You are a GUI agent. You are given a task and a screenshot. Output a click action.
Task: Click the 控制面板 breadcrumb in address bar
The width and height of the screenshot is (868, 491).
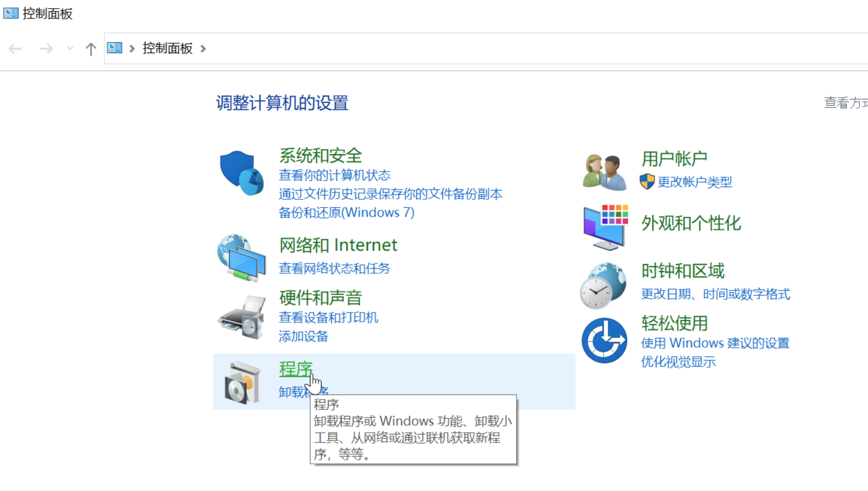pos(167,49)
